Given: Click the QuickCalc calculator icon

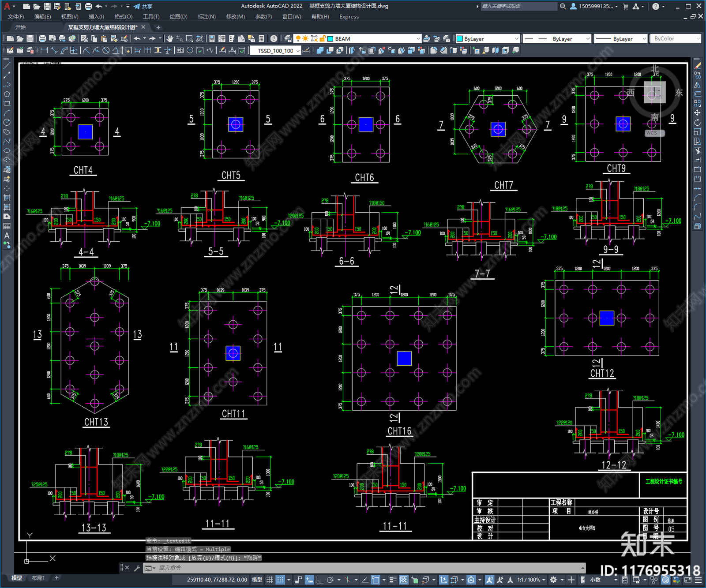Looking at the screenshot, I should pyautogui.click(x=261, y=39).
